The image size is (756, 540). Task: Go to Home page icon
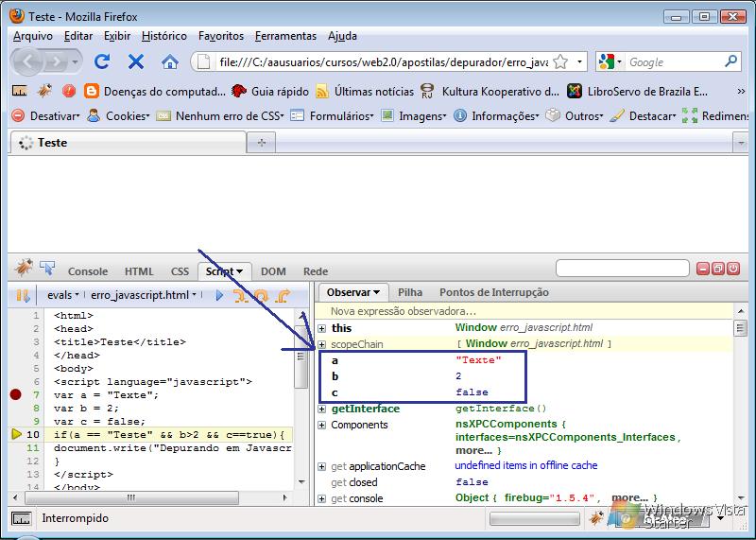tap(170, 61)
